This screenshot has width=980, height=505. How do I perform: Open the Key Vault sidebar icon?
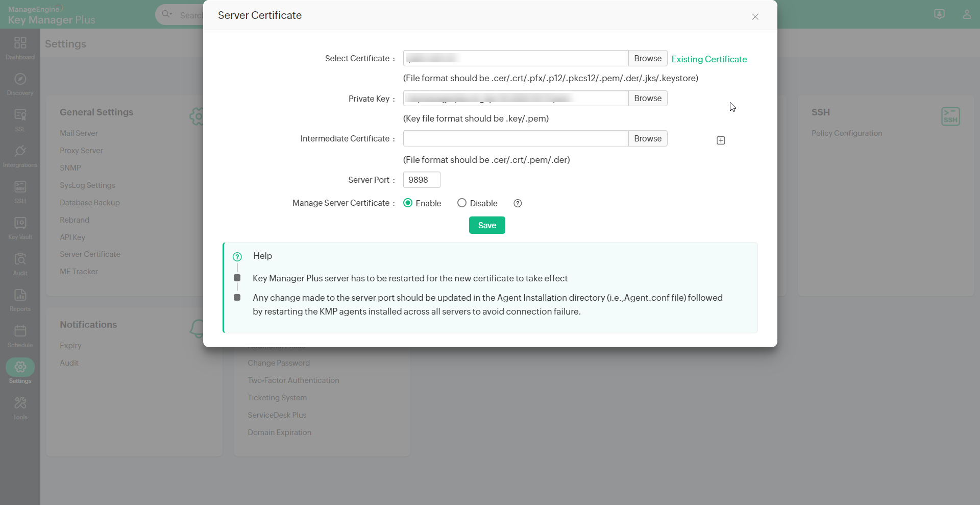tap(20, 223)
